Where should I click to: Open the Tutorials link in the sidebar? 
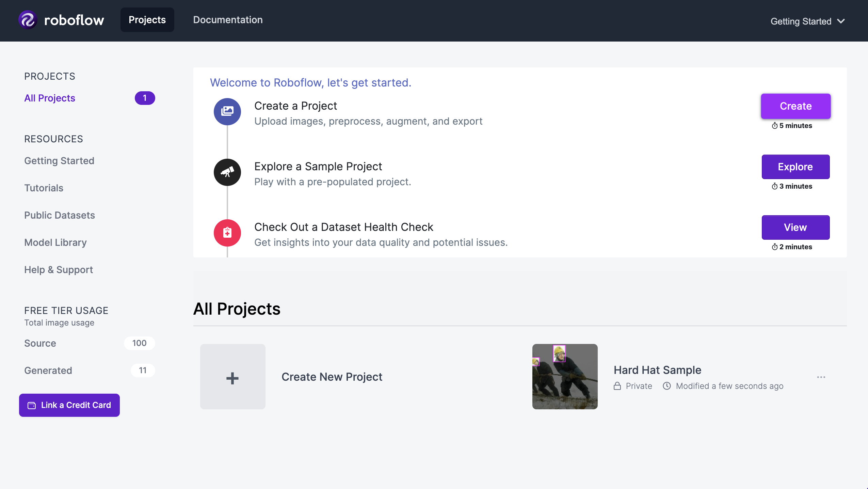44,188
